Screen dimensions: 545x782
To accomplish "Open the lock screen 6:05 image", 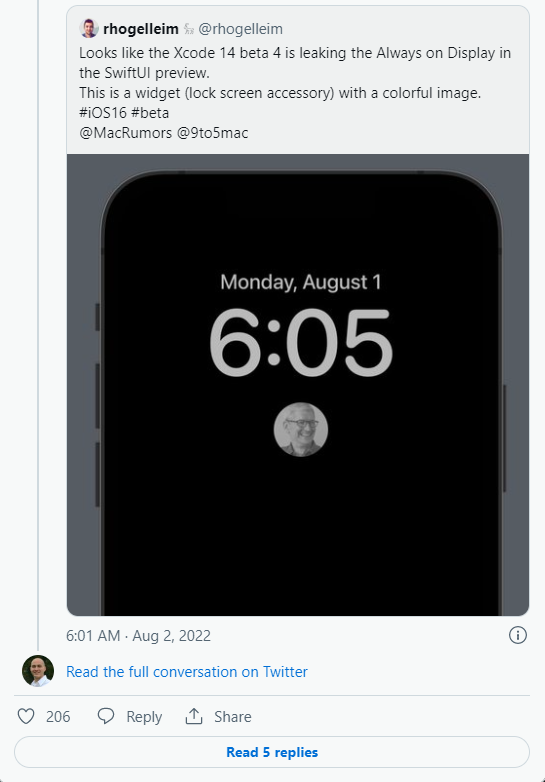I will tap(298, 385).
